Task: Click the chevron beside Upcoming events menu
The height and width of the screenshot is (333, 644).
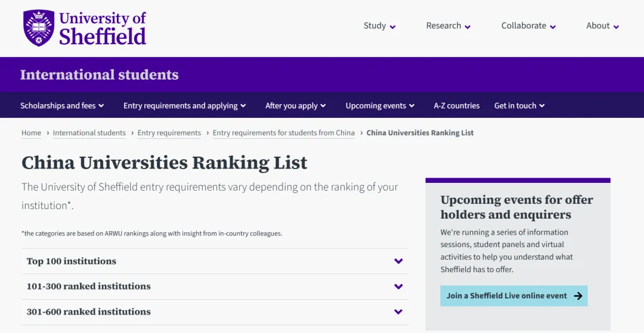Action: (411, 106)
